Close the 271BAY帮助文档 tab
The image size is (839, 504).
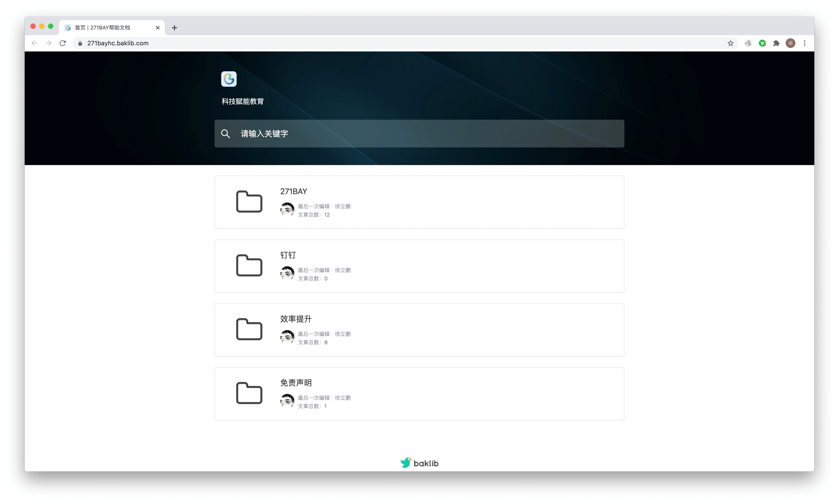click(158, 28)
